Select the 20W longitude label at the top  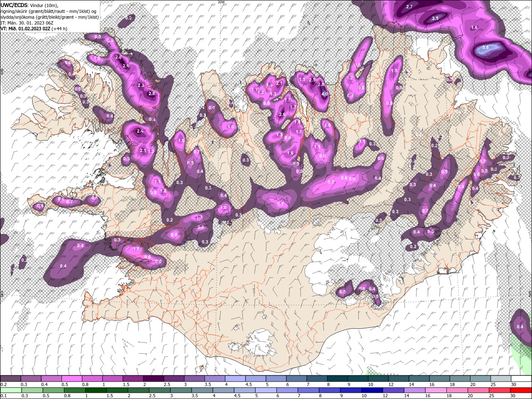point(221,2)
